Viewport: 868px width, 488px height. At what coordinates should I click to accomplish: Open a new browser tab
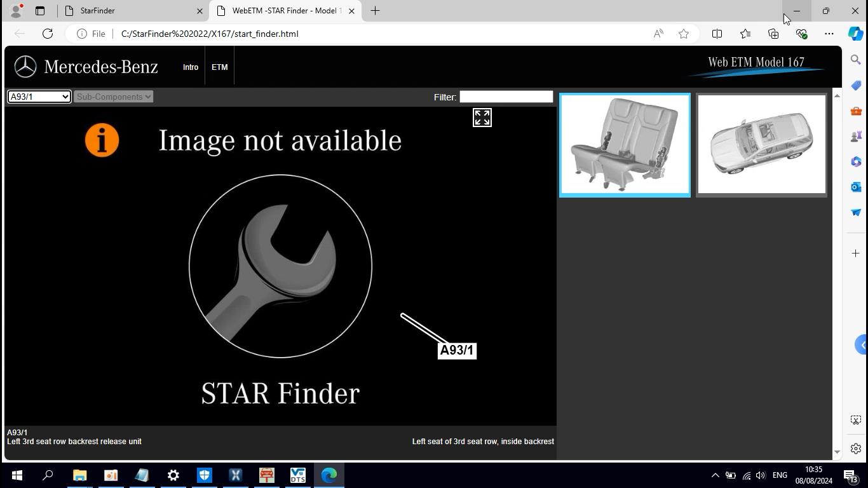click(x=375, y=11)
